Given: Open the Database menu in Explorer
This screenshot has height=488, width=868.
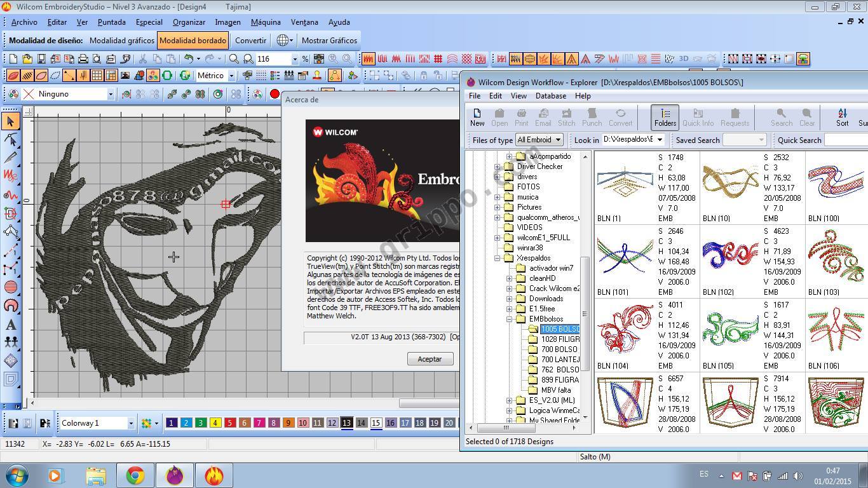Looking at the screenshot, I should point(550,96).
